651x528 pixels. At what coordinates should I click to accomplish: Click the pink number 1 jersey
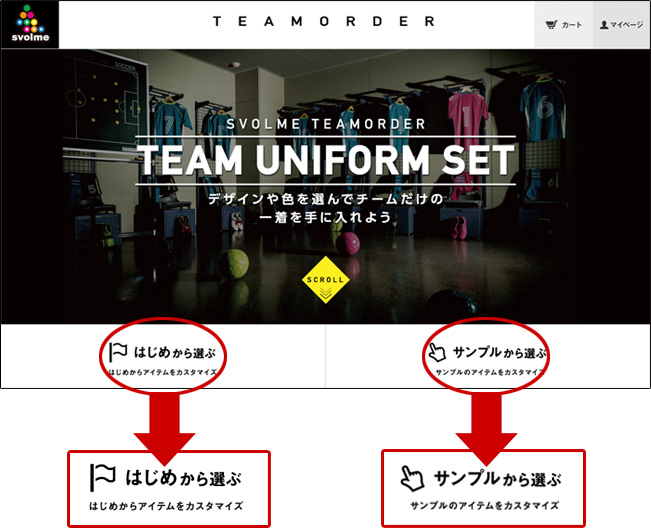tap(467, 120)
